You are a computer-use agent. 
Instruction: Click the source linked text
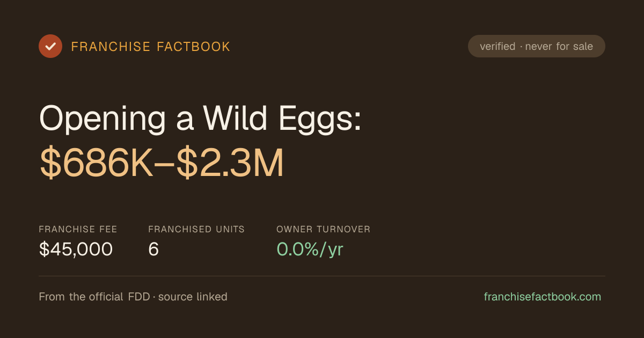(x=193, y=297)
